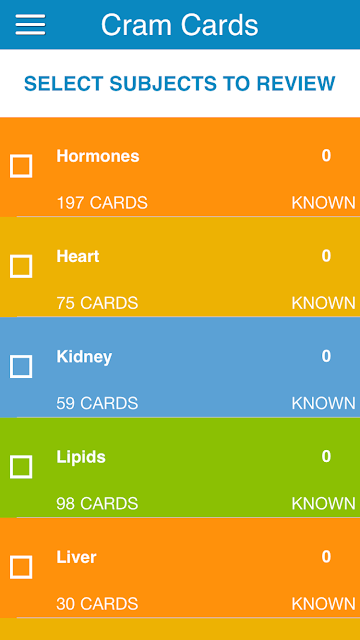Tap the 59 CARDS label
360x640 pixels.
tap(97, 403)
